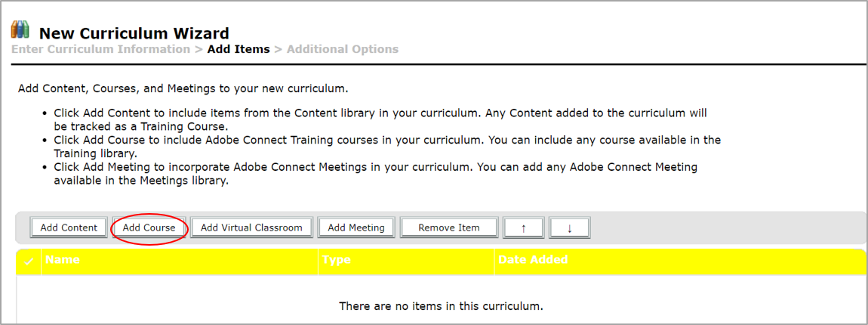Screen dimensions: 868x325
Task: Move the selected item up with the up arrow
Action: tap(523, 227)
